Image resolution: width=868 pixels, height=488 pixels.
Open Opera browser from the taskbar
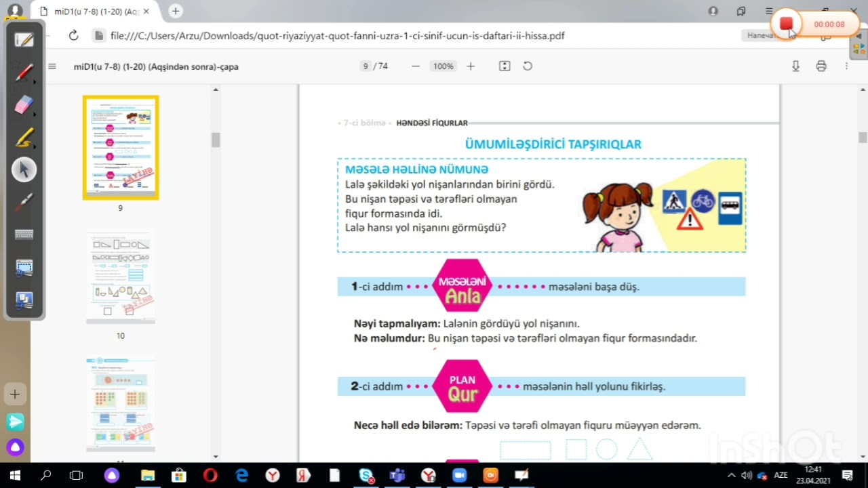click(x=210, y=475)
